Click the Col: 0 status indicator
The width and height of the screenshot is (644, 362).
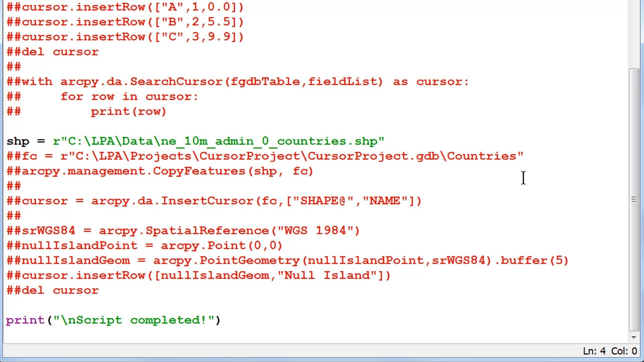624,351
